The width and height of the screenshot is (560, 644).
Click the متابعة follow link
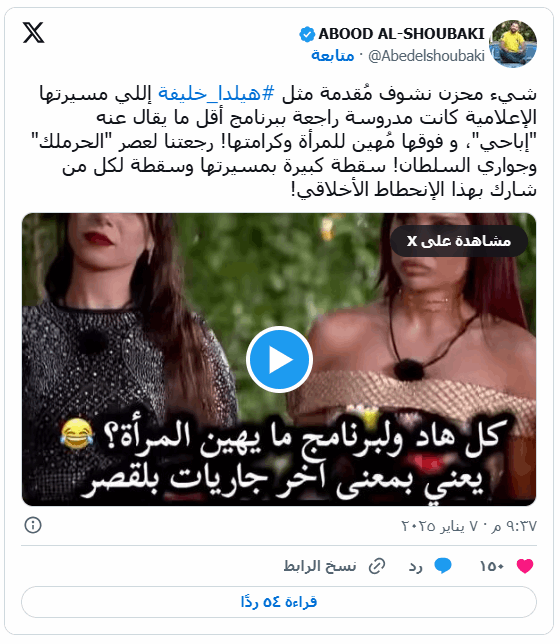tap(333, 55)
